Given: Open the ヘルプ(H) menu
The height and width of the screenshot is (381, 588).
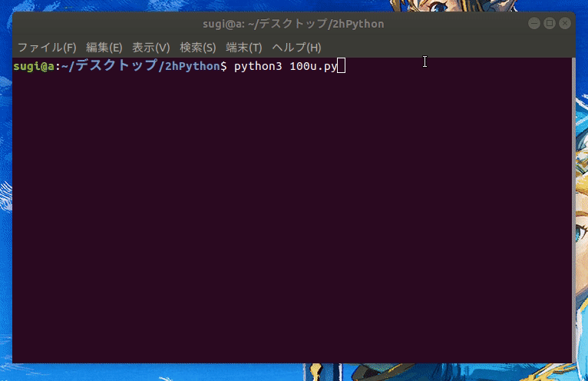Looking at the screenshot, I should (x=296, y=48).
